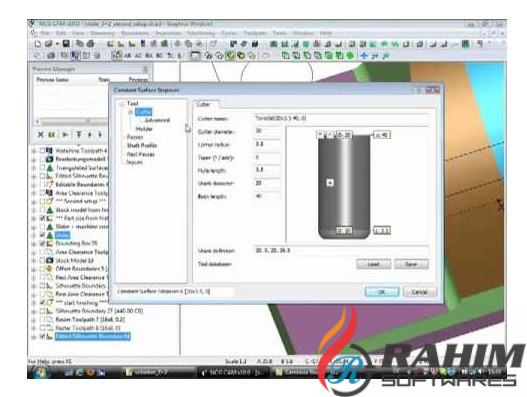Expand the Stock Model 18 tree node
Screen dimensions: 527x397
34,261
